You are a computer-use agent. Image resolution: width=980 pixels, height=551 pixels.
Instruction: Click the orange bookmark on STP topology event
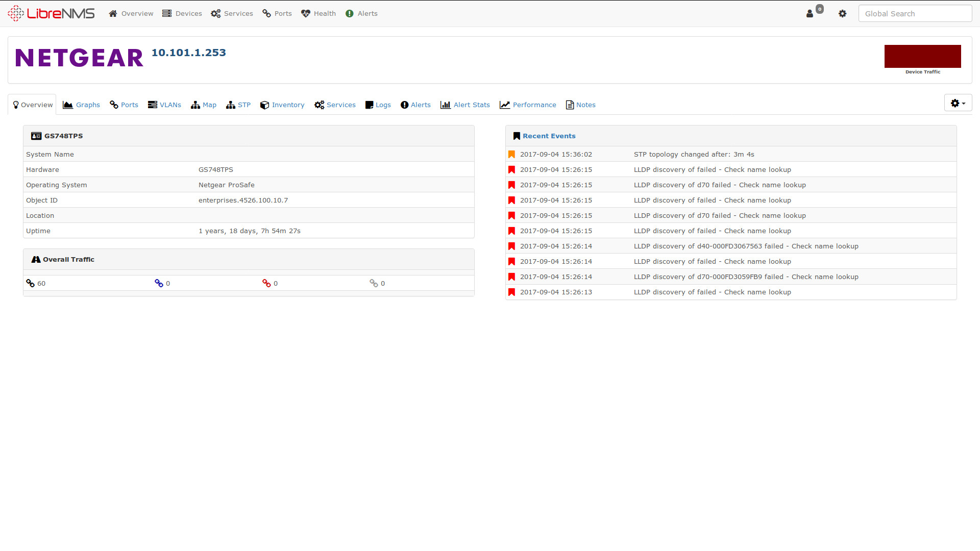[511, 155]
